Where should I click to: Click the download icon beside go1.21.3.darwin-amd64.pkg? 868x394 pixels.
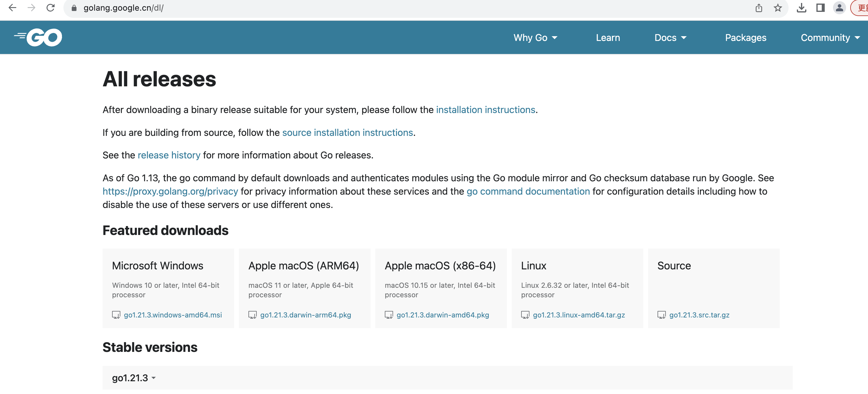pyautogui.click(x=389, y=315)
